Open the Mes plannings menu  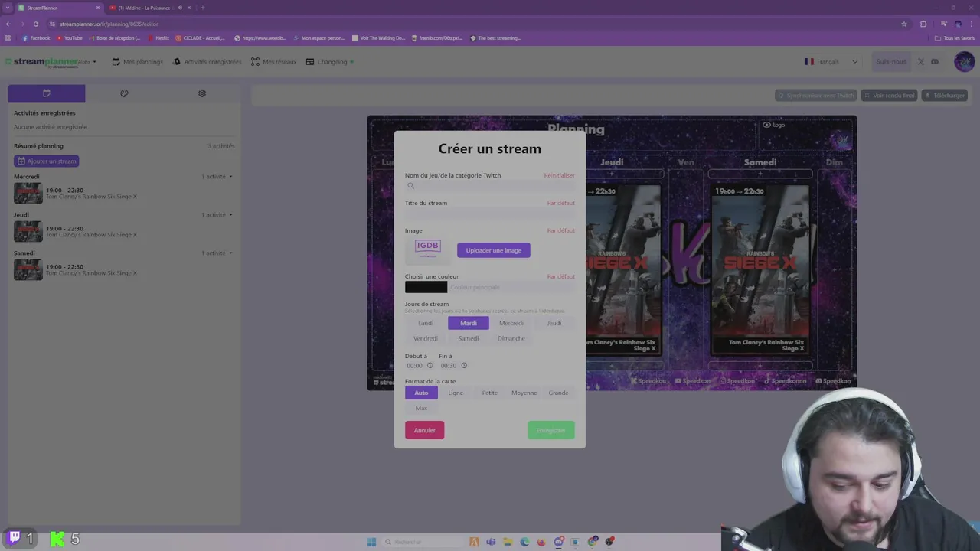(138, 62)
